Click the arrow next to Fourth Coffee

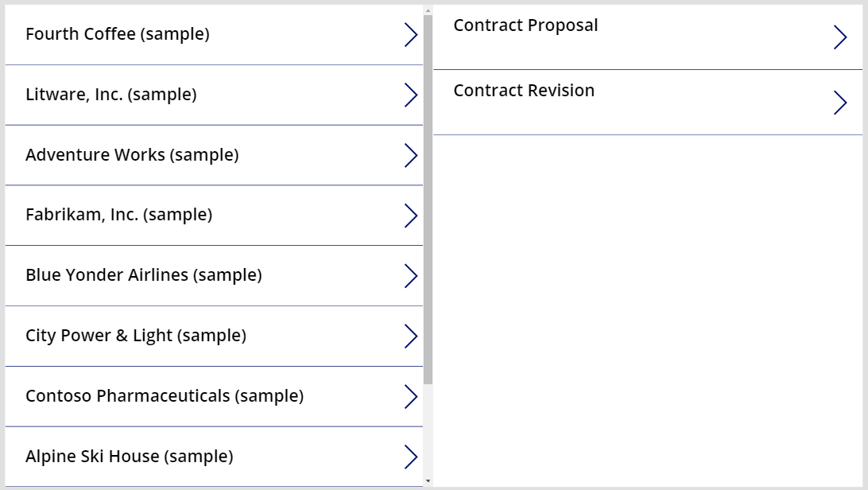[x=411, y=35]
